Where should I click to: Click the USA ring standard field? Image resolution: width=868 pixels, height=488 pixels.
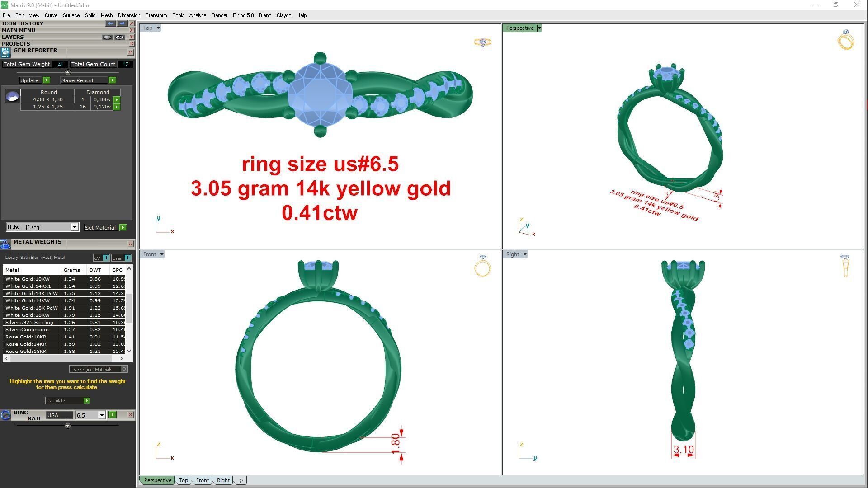pos(59,415)
